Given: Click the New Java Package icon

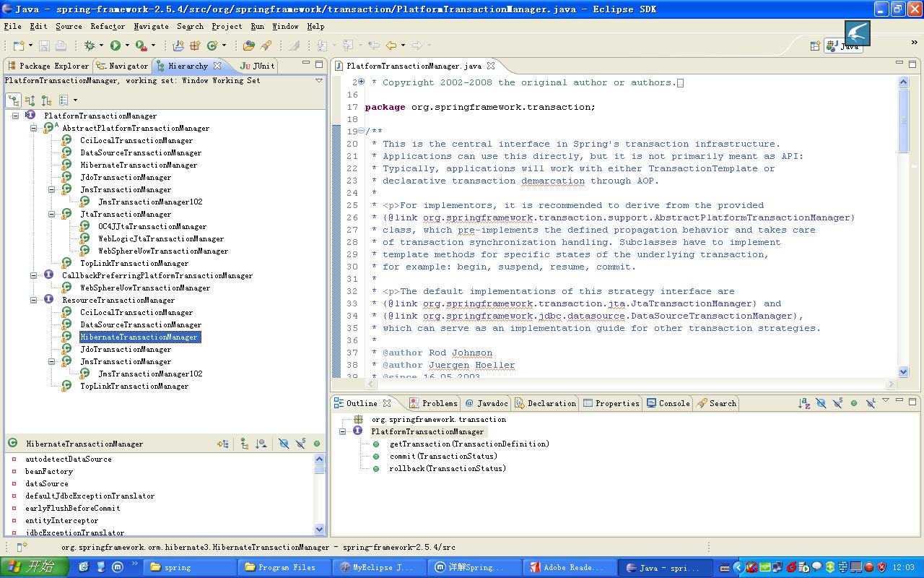Looking at the screenshot, I should pyautogui.click(x=195, y=46).
